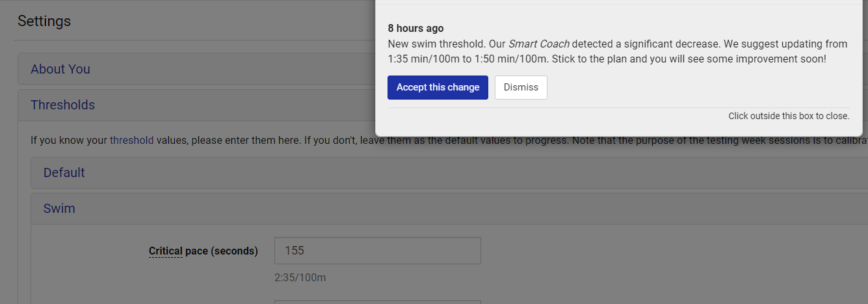Click the partially visible field below Critical pace

click(378, 301)
